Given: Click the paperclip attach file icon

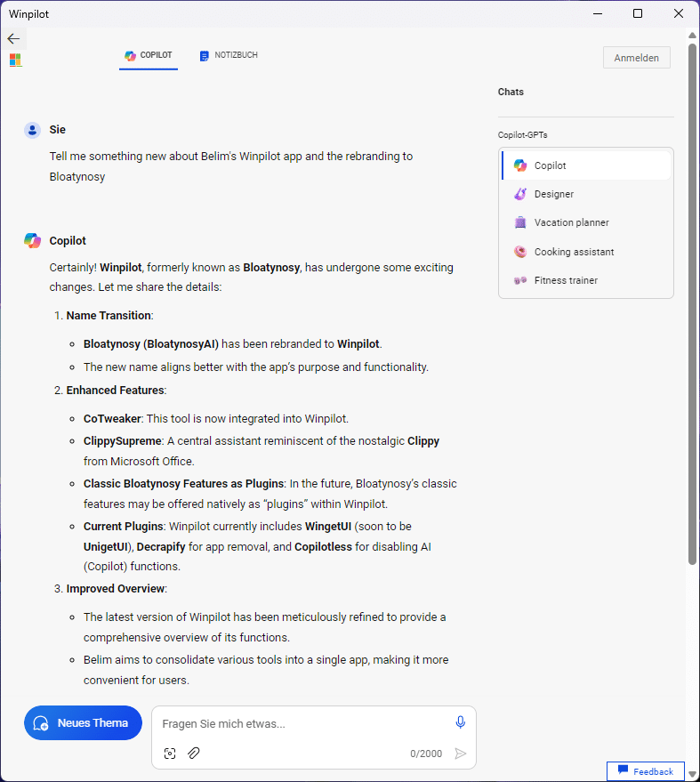Looking at the screenshot, I should 194,754.
